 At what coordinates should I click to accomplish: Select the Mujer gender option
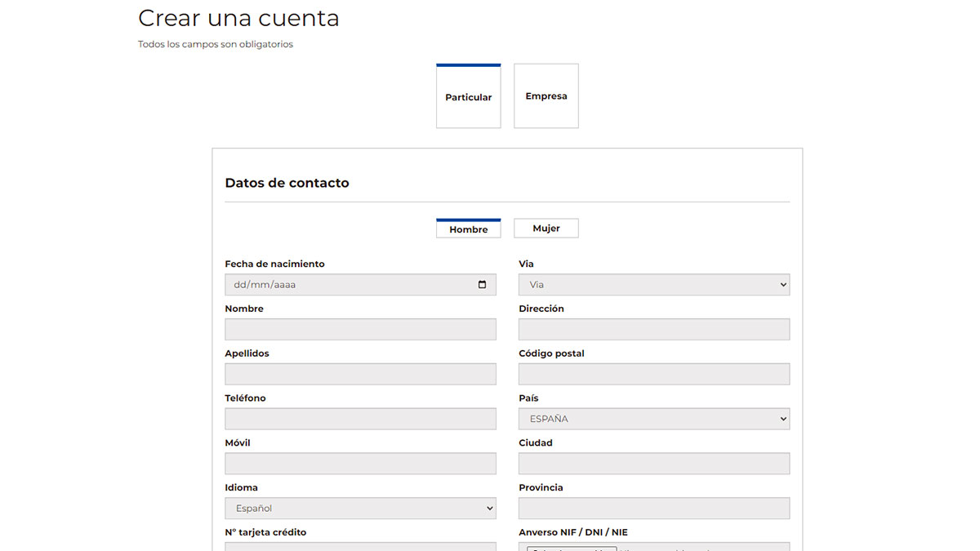pyautogui.click(x=546, y=228)
